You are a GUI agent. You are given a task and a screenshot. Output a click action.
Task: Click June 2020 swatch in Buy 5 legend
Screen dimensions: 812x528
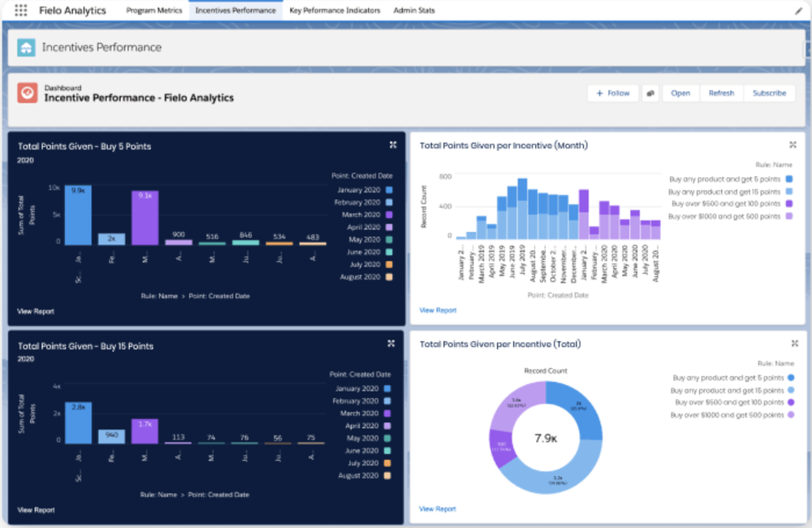click(x=389, y=252)
